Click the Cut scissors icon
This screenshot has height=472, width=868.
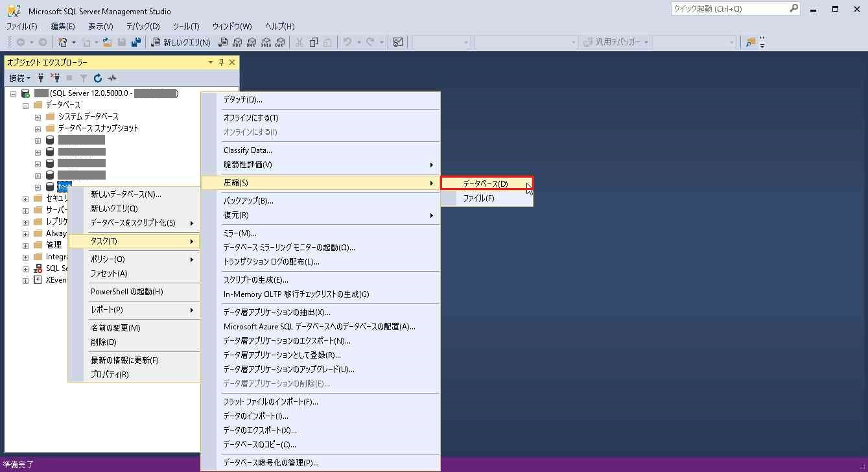point(299,42)
